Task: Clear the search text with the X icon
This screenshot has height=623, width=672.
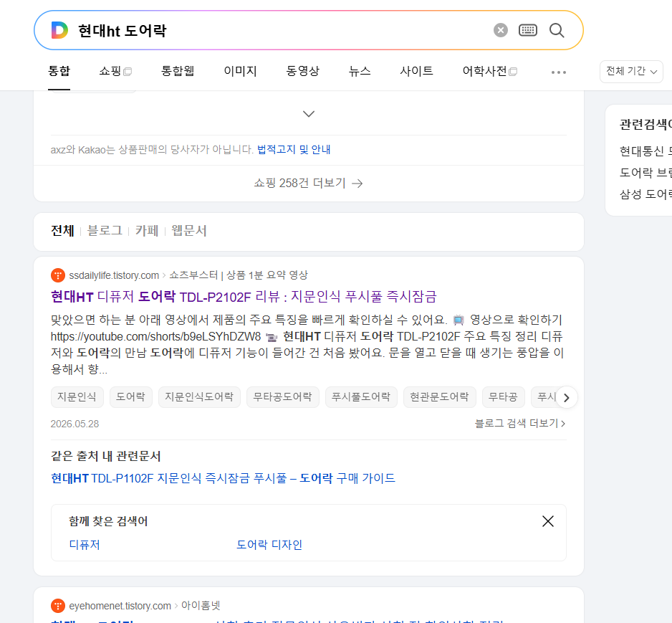Action: [500, 30]
